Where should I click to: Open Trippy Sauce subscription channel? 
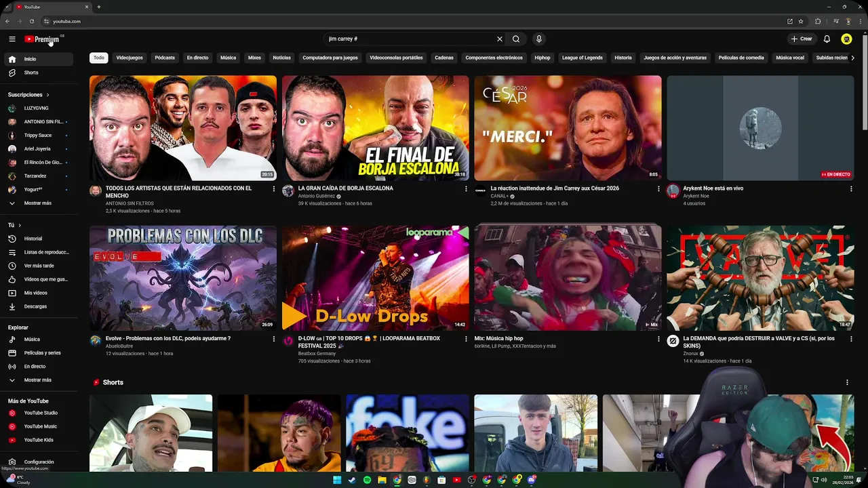point(37,136)
